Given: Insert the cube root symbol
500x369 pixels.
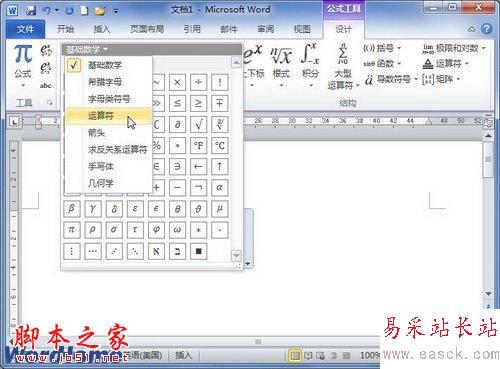Looking at the screenshot, I should 220,124.
